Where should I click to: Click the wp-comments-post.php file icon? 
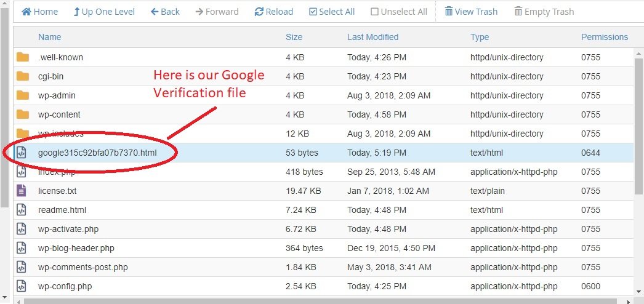(x=22, y=267)
